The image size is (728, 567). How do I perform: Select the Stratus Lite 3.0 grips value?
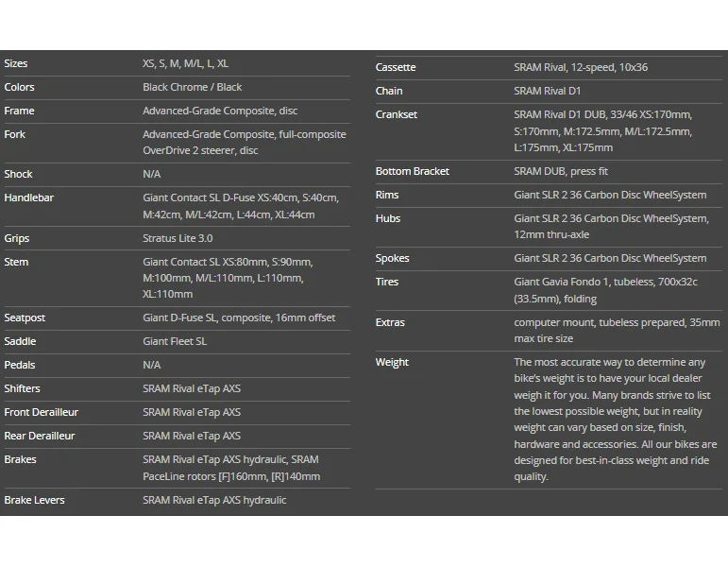[178, 238]
